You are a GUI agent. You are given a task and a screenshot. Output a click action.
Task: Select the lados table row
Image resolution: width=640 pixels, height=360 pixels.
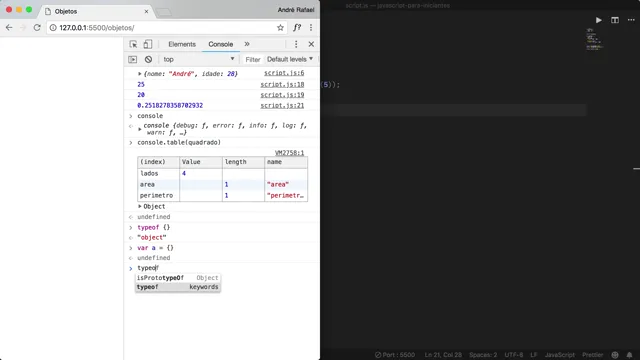(x=222, y=173)
